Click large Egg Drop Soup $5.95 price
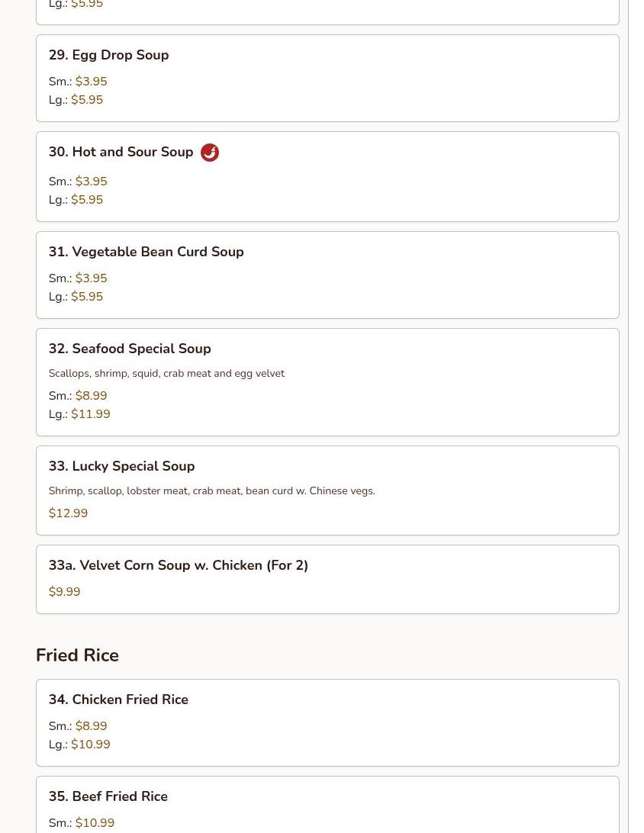The width and height of the screenshot is (644, 833). pos(87,100)
